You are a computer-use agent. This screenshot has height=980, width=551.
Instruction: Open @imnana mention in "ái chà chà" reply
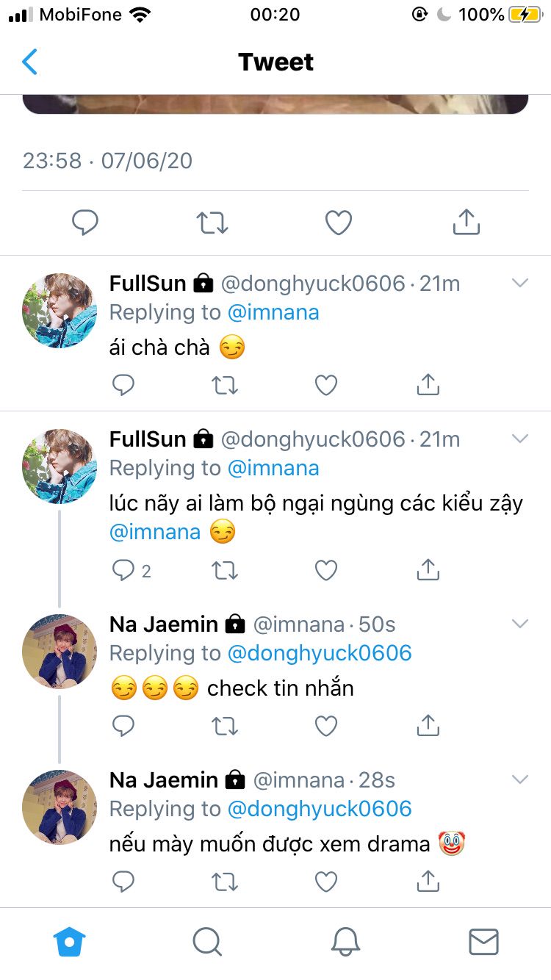(x=273, y=312)
